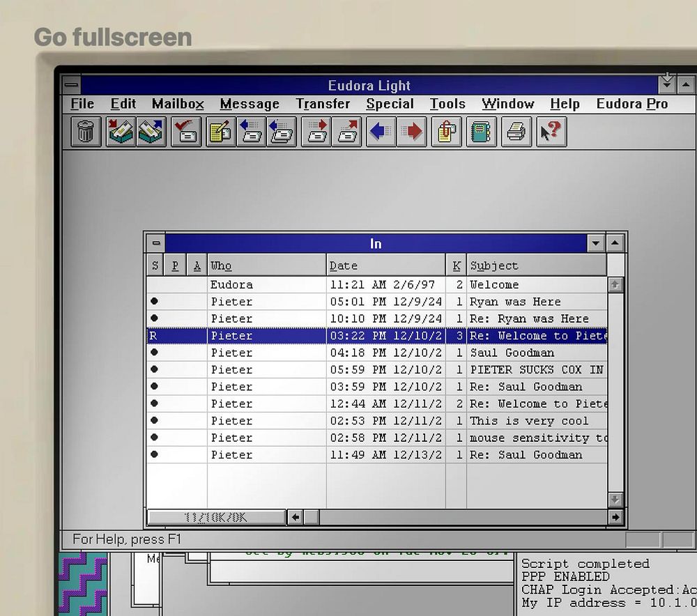
Task: Check mail with the red checkmark icon
Action: pyautogui.click(x=186, y=132)
